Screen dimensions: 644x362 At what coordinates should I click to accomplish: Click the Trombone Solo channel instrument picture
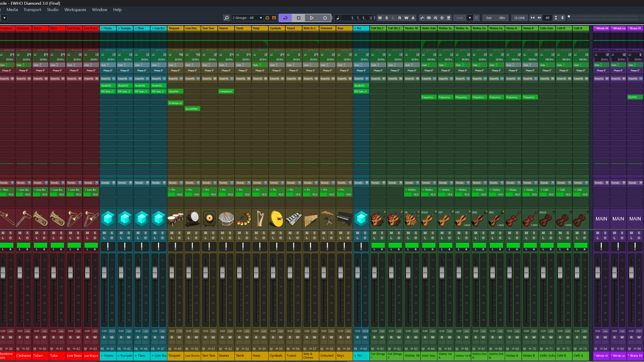(7, 219)
